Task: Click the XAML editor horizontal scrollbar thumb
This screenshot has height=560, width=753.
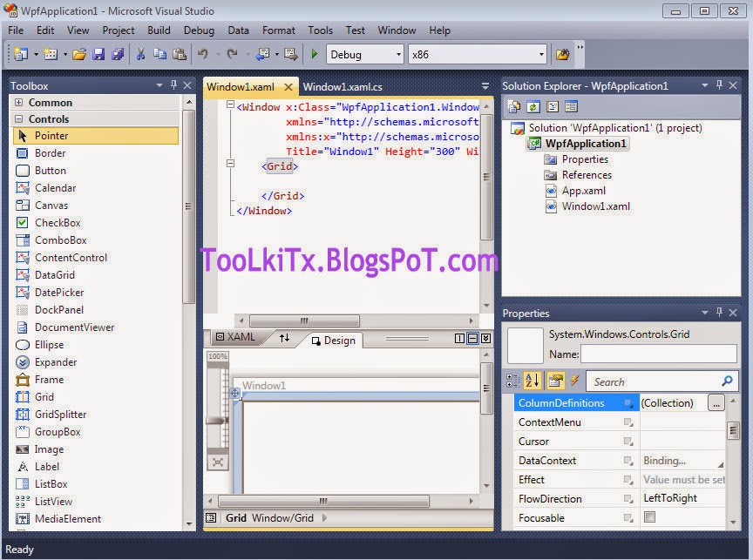Action: [304, 320]
